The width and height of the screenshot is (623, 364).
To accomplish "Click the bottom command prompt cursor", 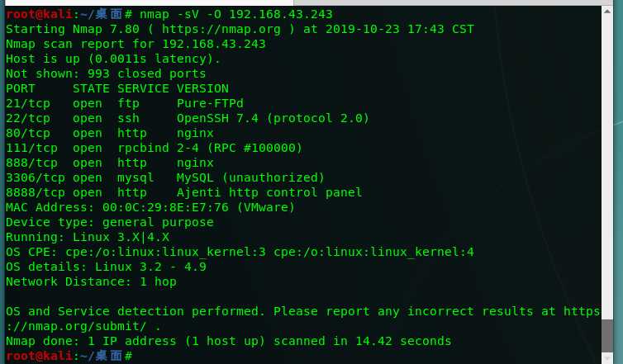I will click(x=129, y=356).
